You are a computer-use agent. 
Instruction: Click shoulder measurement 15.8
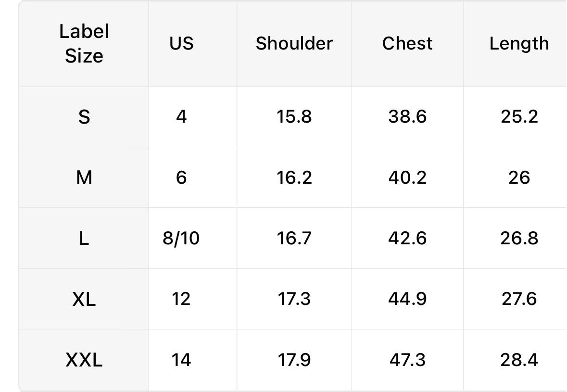click(x=294, y=117)
